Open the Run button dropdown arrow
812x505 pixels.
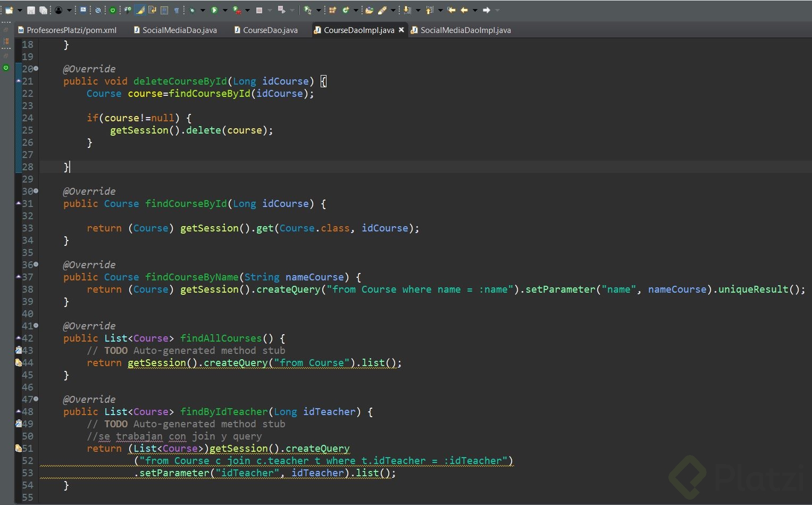[225, 10]
